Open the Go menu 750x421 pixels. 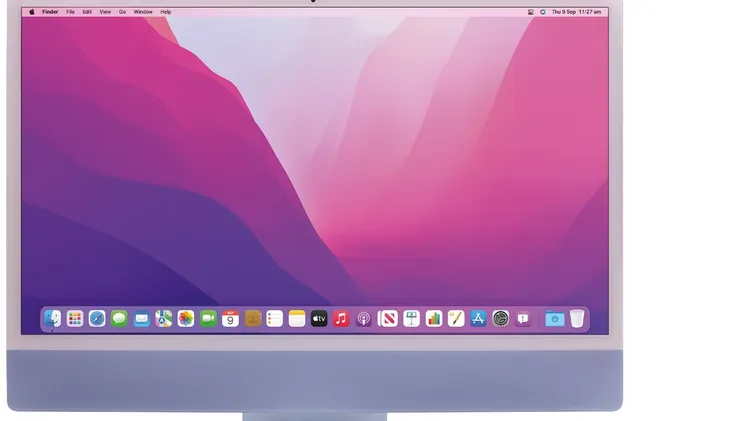pos(122,12)
